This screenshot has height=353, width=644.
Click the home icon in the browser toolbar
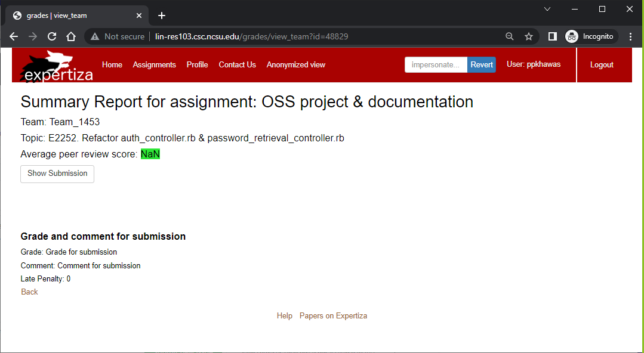71,36
